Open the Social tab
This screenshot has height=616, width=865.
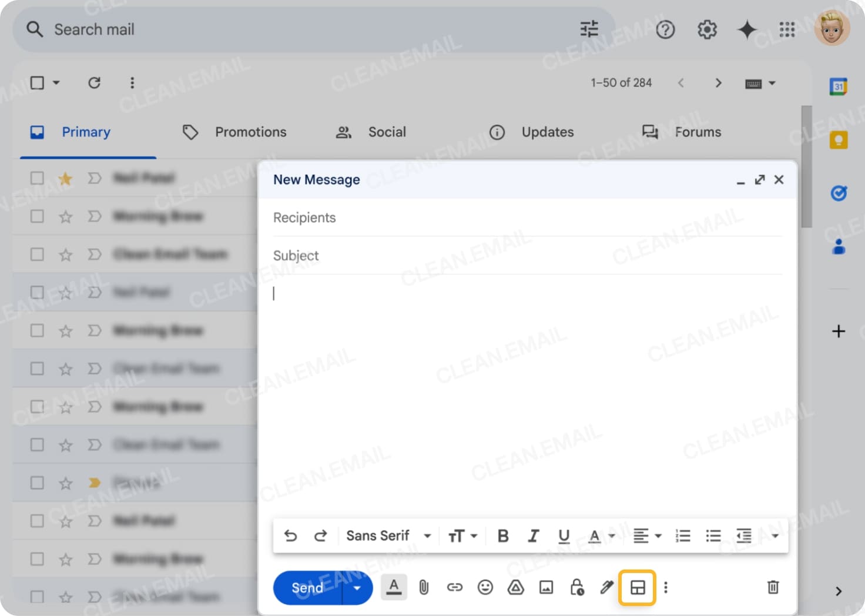[387, 132]
